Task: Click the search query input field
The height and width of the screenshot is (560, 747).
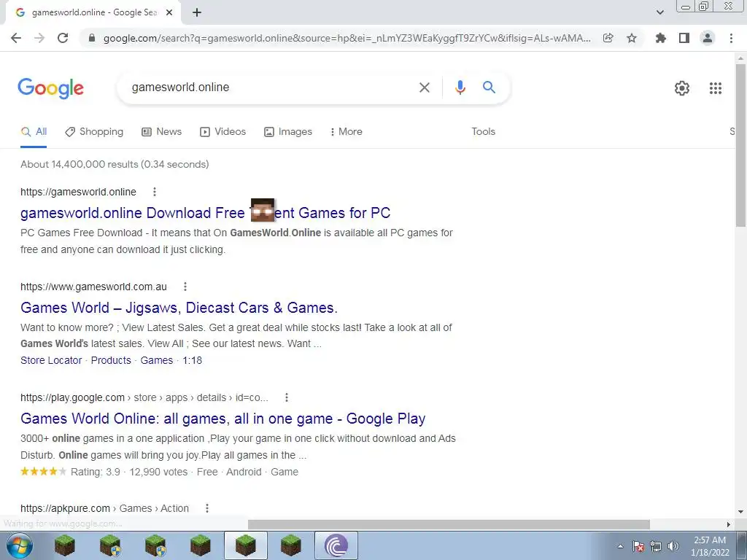Action: (271, 87)
